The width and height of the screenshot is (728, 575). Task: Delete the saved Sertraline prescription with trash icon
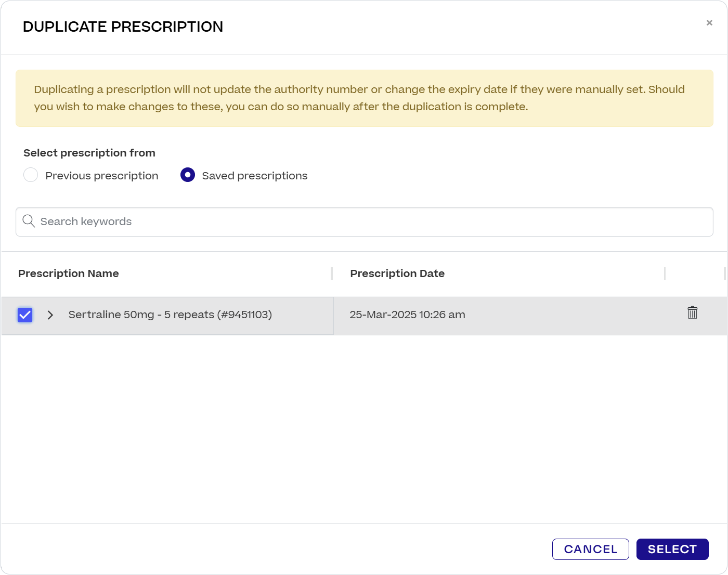[692, 313]
